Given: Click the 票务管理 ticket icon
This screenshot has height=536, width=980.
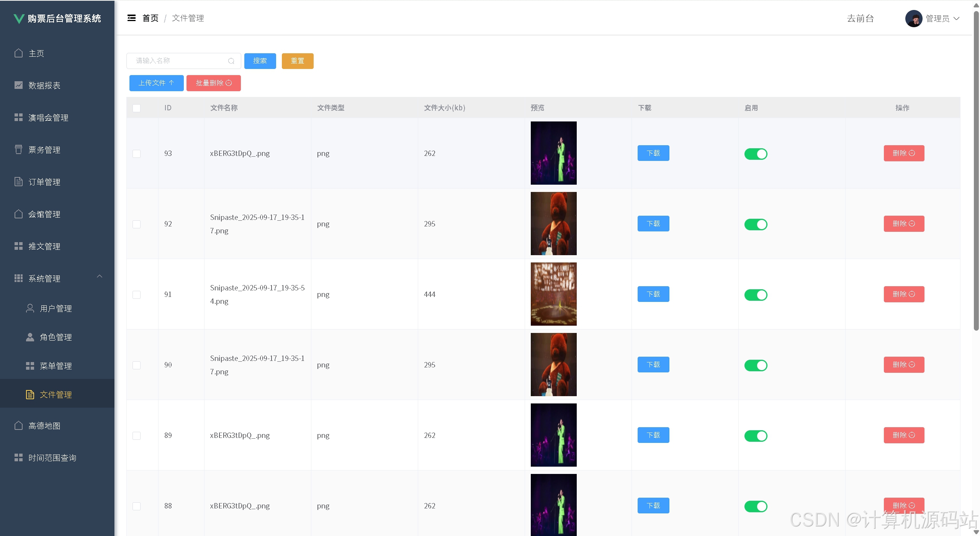Looking at the screenshot, I should coord(18,149).
